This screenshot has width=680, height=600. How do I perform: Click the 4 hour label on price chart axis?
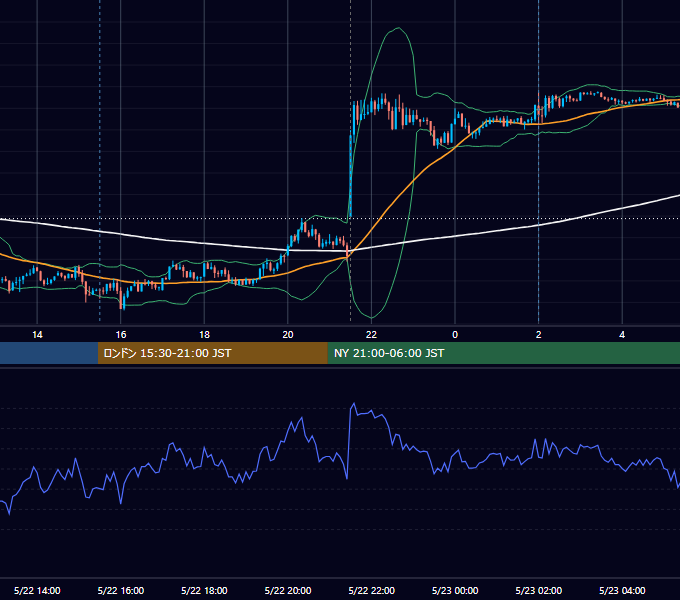click(x=622, y=335)
